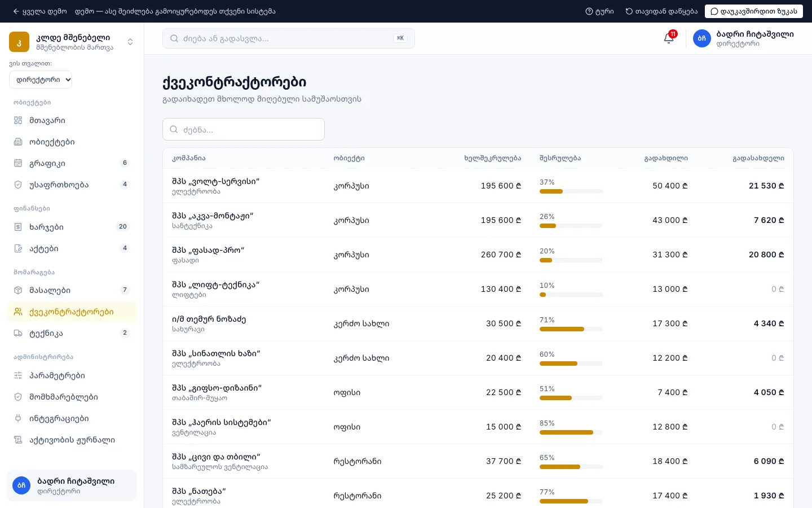The height and width of the screenshot is (508, 812).
Task: Click the უსაფრთხოება shield icon
Action: point(18,185)
